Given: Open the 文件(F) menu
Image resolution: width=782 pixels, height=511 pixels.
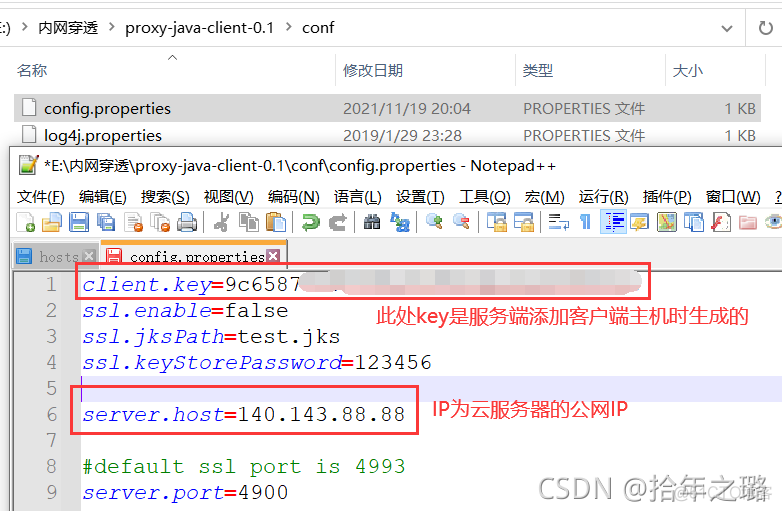Looking at the screenshot, I should tap(41, 197).
